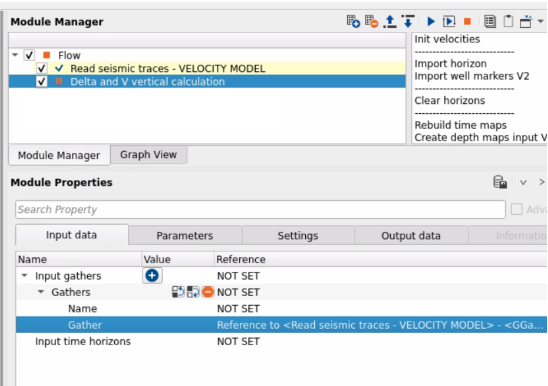Click the Name column header
This screenshot has width=548, height=386.
pyautogui.click(x=79, y=259)
